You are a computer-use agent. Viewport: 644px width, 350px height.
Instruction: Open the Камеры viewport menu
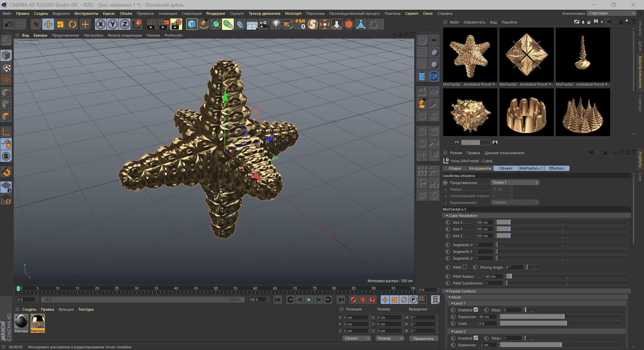40,35
